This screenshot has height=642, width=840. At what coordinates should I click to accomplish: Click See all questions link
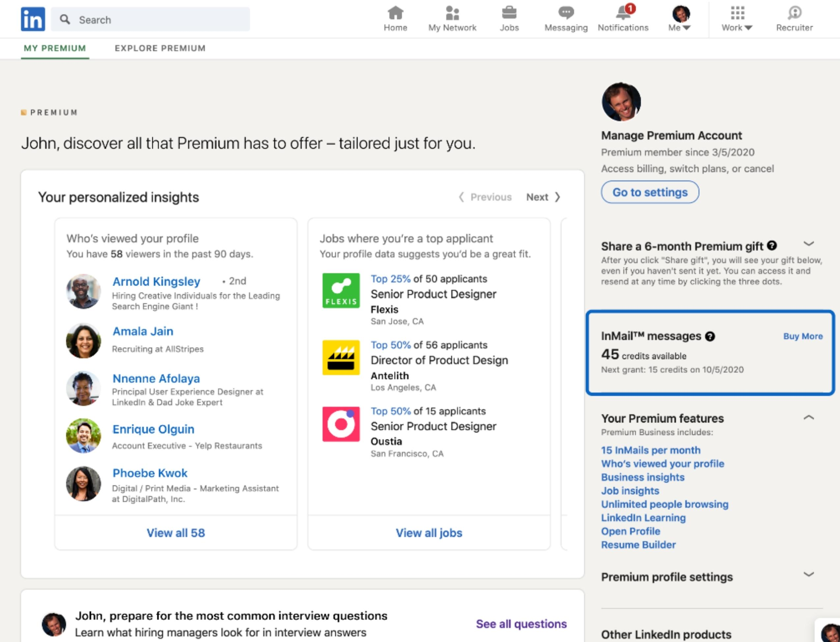(521, 624)
